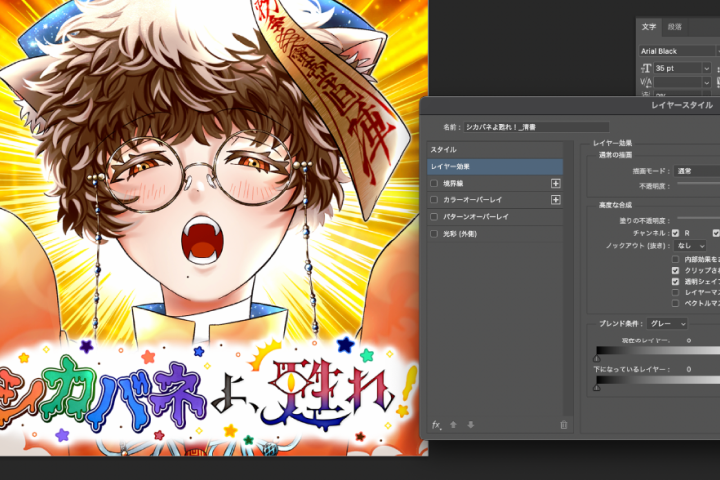Viewport: 720px width, 480px height.
Task: Click the move effect down arrow
Action: coord(471,425)
